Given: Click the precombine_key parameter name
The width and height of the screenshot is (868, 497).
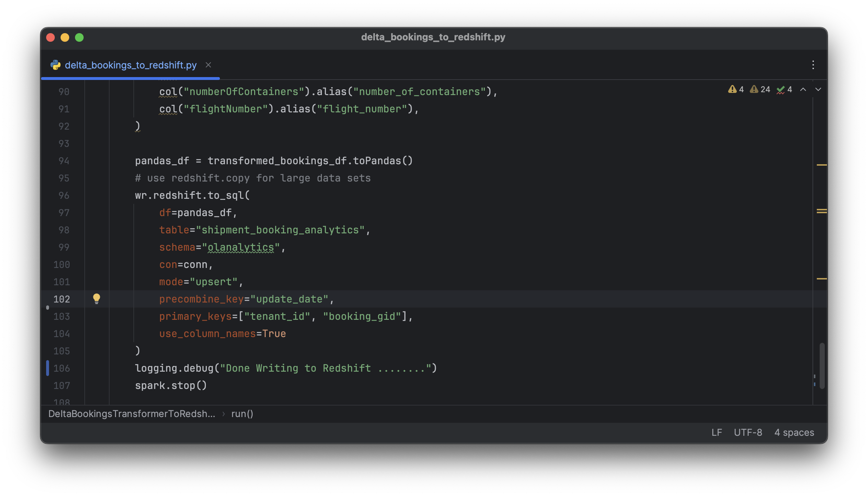Looking at the screenshot, I should pyautogui.click(x=201, y=299).
